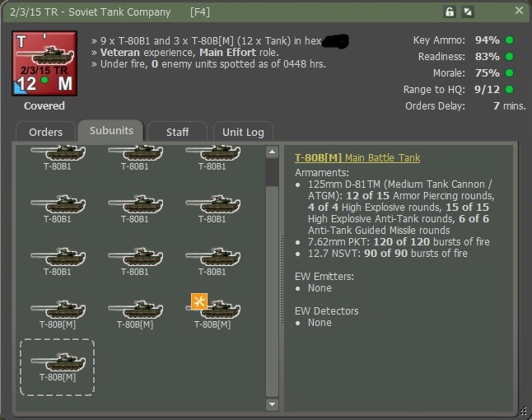The height and width of the screenshot is (420, 532).
Task: Switch to the Unit Log tab
Action: tap(243, 132)
